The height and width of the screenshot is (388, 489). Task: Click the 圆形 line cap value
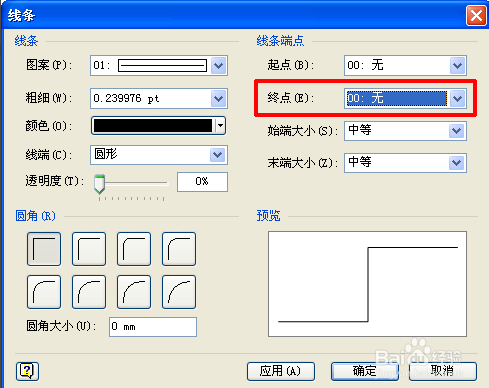[150, 155]
